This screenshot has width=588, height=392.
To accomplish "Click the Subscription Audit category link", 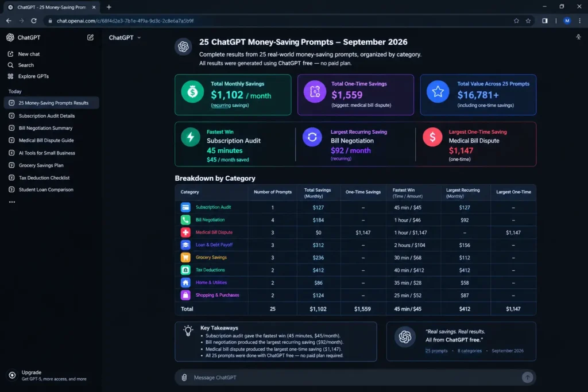I will (x=213, y=207).
